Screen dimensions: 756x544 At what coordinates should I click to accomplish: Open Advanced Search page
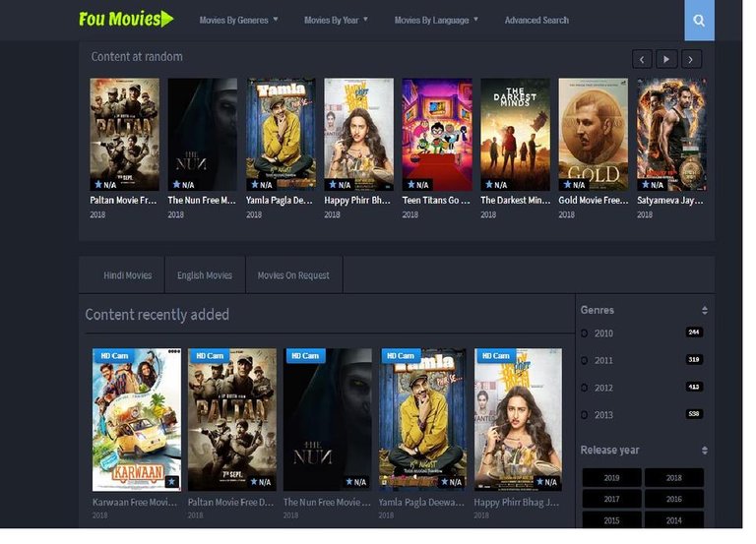coord(536,21)
